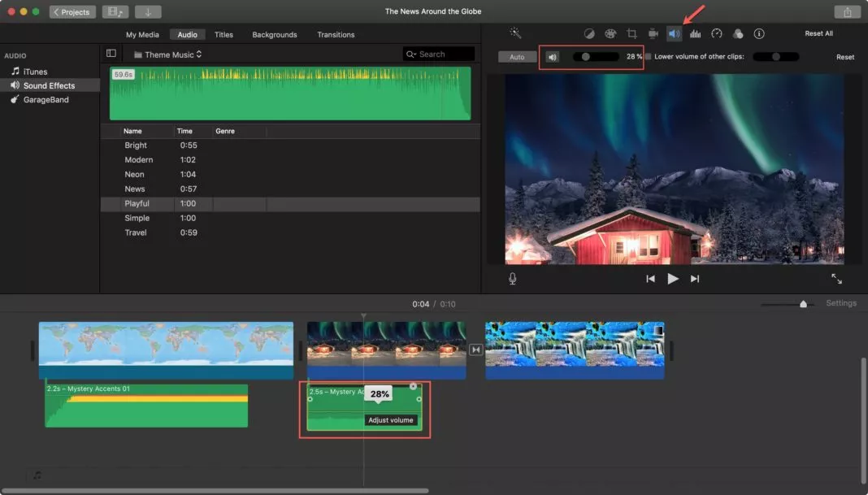Open the color balance tool

(x=589, y=34)
